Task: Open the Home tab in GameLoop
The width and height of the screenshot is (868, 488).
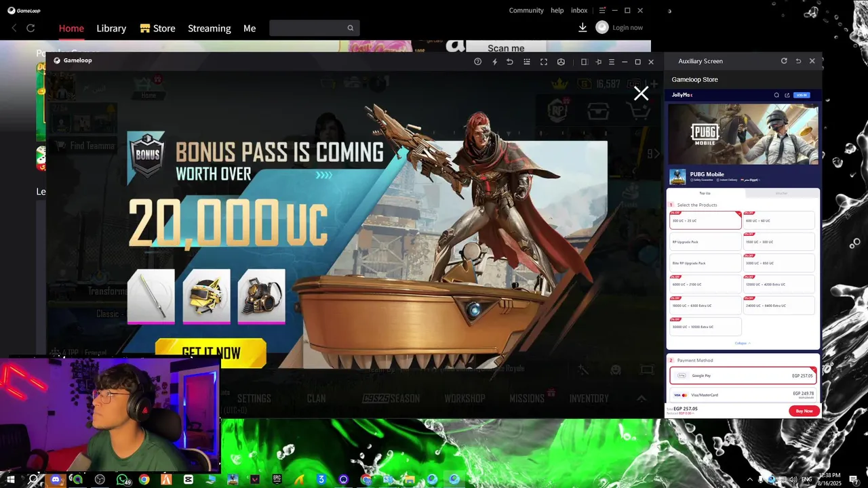Action: coord(71,28)
